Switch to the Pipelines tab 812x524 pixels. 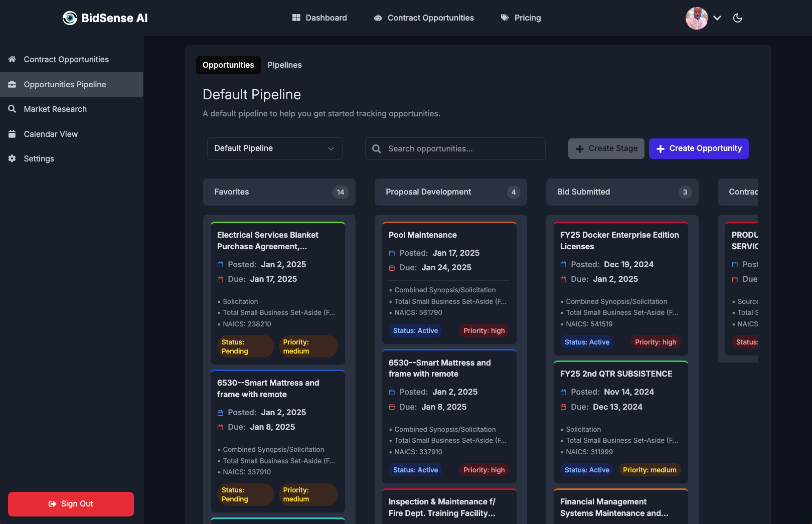pyautogui.click(x=284, y=65)
